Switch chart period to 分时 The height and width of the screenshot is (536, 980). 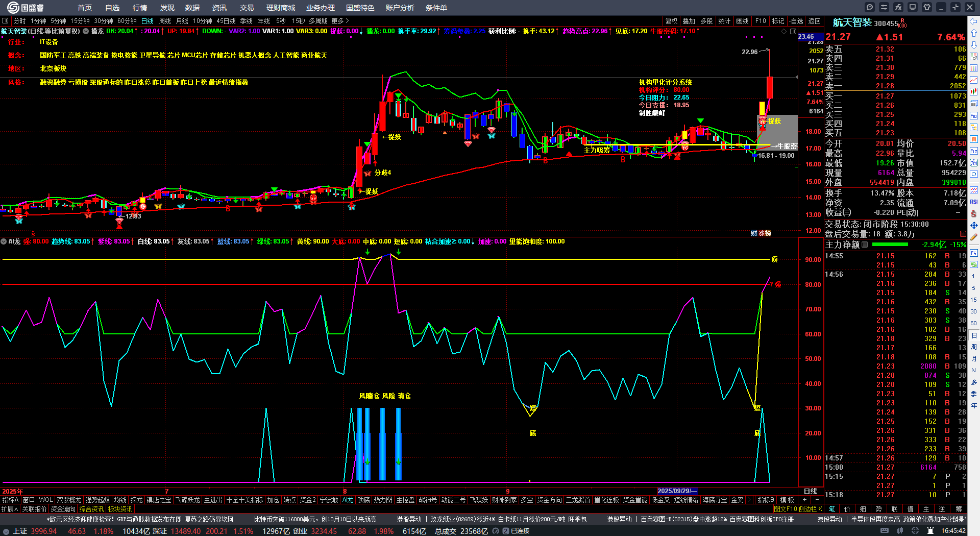coord(20,21)
